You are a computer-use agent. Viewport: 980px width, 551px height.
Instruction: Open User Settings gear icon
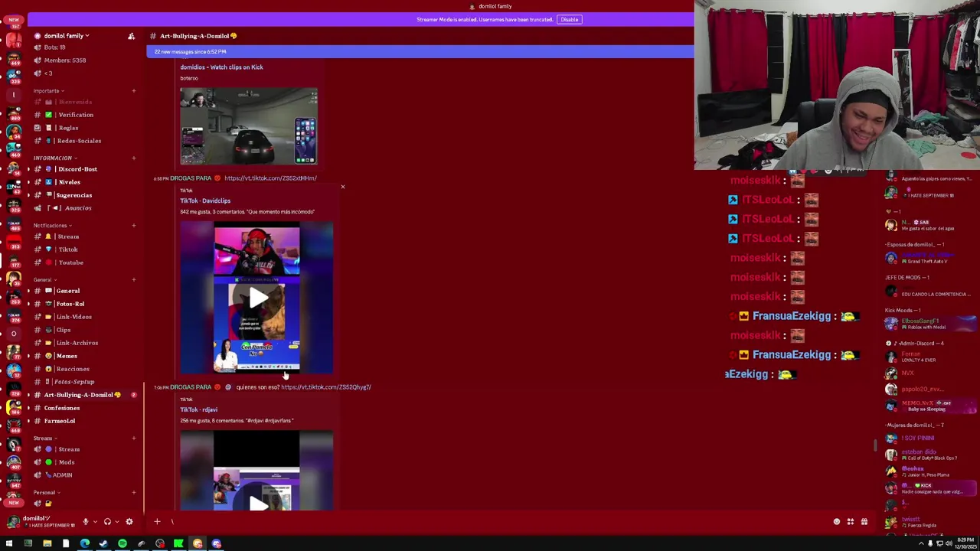coord(129,521)
